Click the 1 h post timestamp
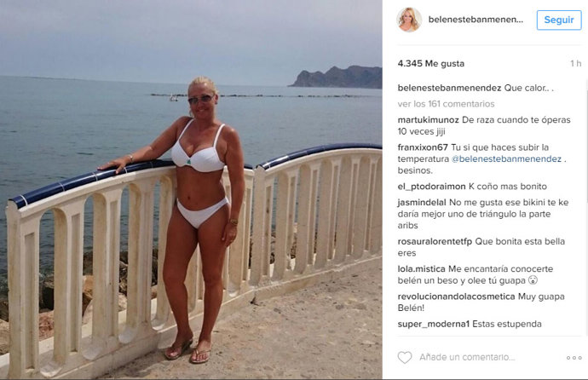Image resolution: width=588 pixels, height=380 pixels. pos(575,64)
